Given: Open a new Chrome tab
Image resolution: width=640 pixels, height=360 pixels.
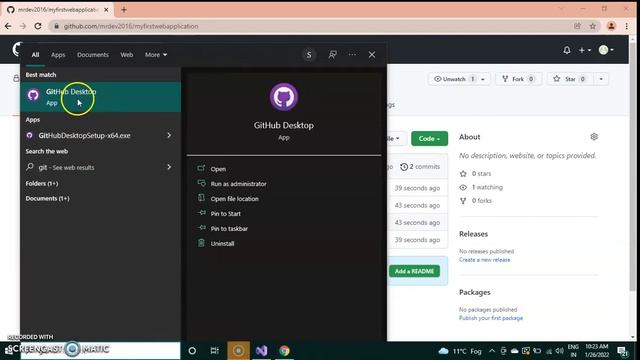Looking at the screenshot, I should pyautogui.click(x=124, y=9).
